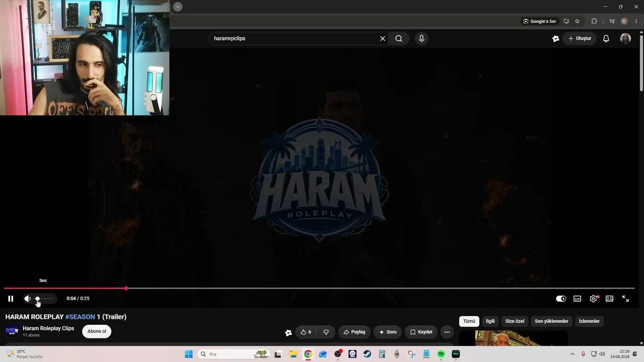Click the sparkle icon beside Oluştur

(x=555, y=39)
